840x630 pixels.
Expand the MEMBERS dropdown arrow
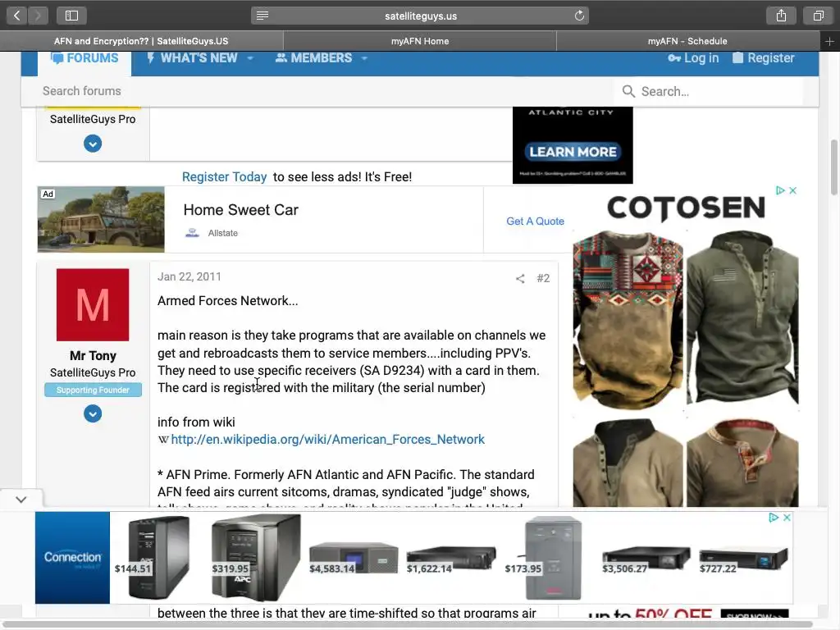pos(364,58)
